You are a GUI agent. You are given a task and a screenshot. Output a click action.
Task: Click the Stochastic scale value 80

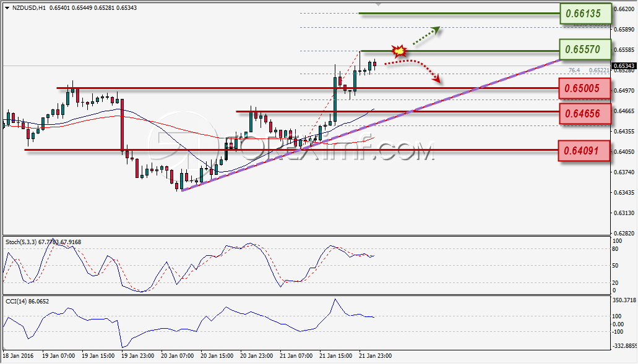coord(616,249)
